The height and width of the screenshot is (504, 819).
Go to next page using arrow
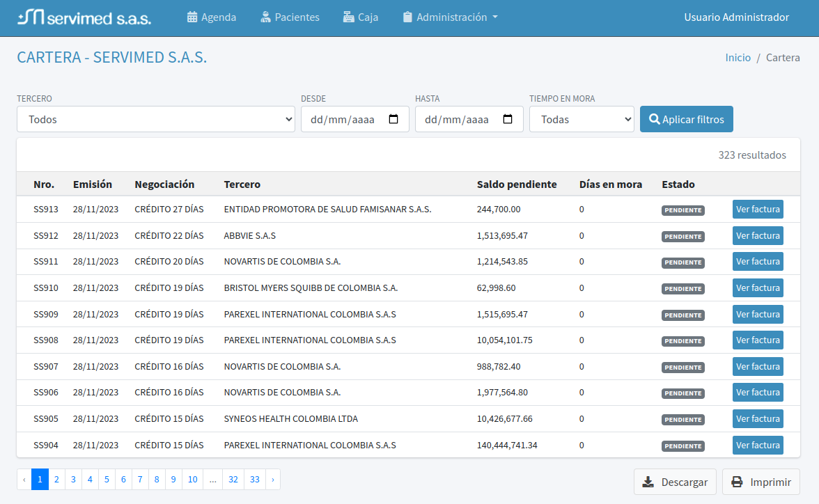tap(272, 480)
